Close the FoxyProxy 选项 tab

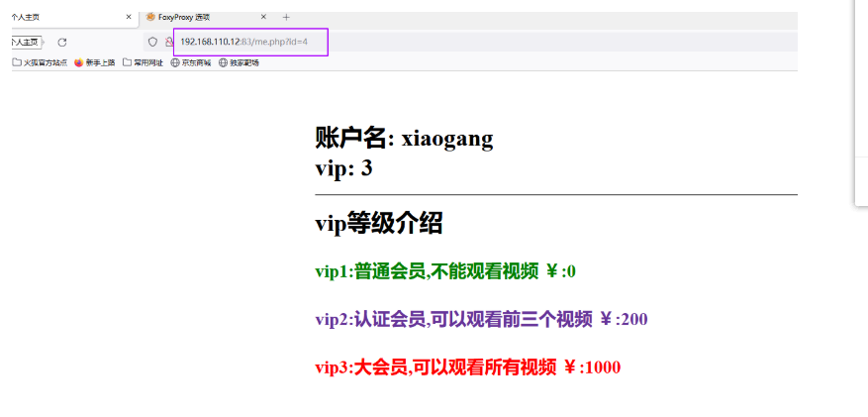[x=263, y=17]
